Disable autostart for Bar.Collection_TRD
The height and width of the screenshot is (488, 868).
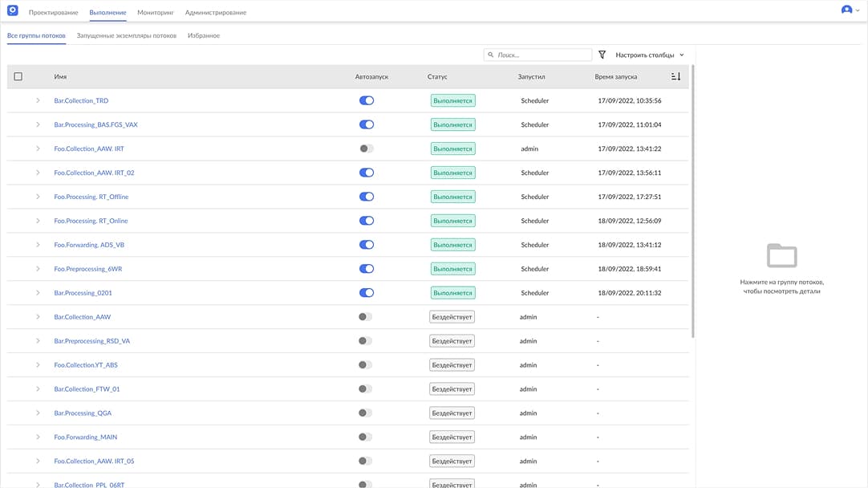coord(367,100)
